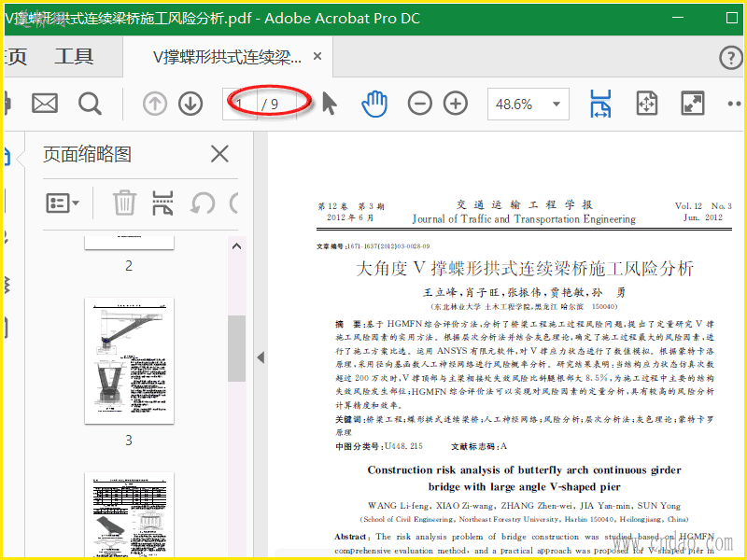Click the classification "中图分类号:U448. 215"
The width and height of the screenshot is (747, 560).
tap(379, 446)
